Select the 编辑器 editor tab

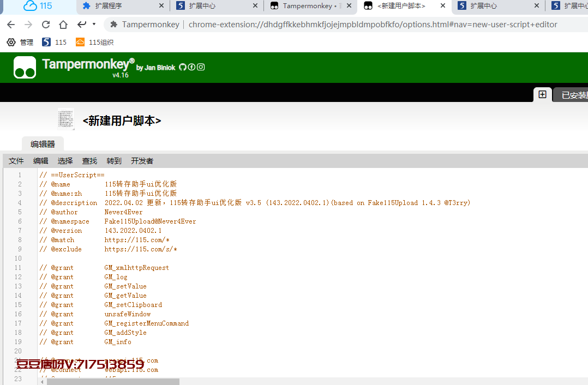pyautogui.click(x=43, y=144)
